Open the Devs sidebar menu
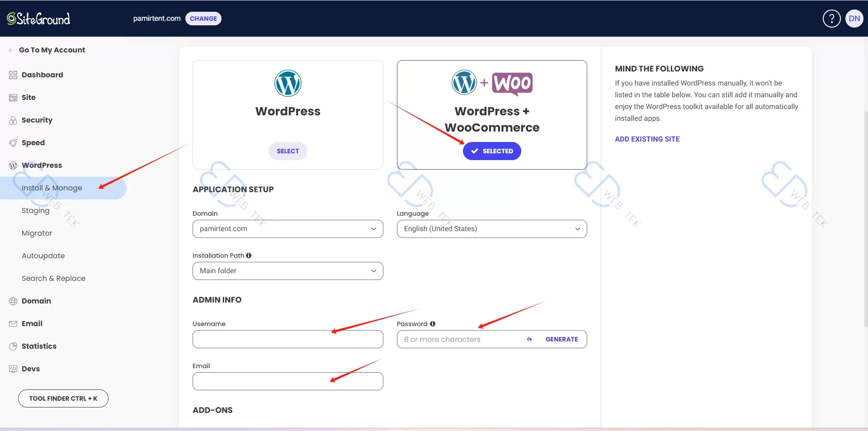 [31, 369]
